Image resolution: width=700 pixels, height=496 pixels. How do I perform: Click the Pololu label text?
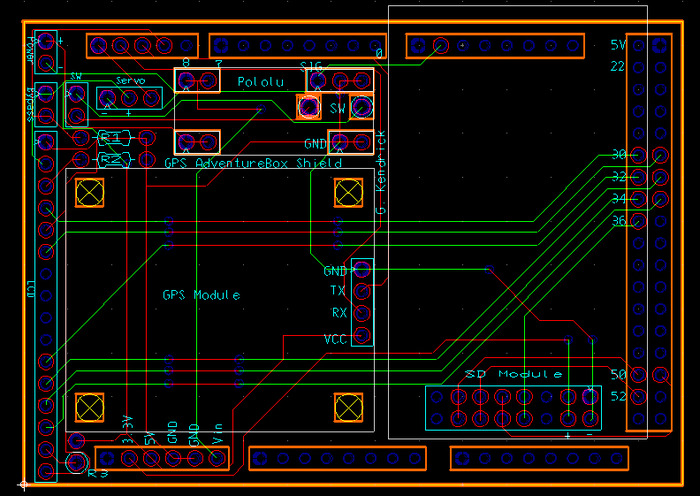click(260, 82)
